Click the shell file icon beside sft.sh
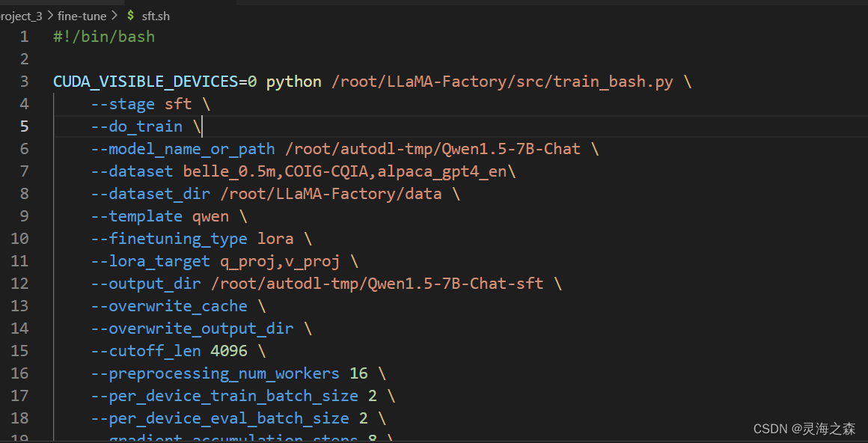868x443 pixels. click(x=131, y=16)
